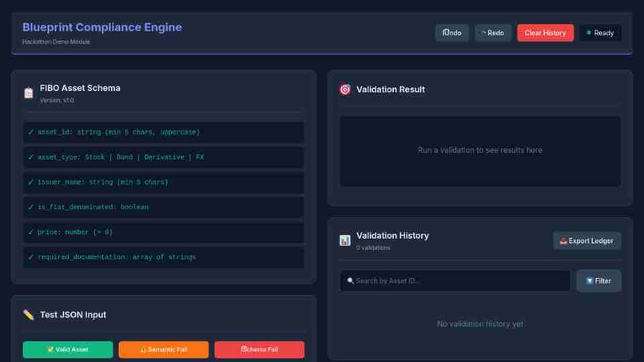644x362 pixels.
Task: Click 'No validation history yet' message
Action: coord(479,324)
